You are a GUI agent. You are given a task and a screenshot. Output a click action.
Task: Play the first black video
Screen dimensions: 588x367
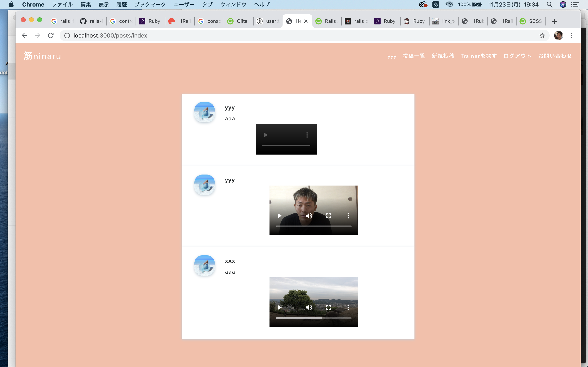pyautogui.click(x=266, y=135)
